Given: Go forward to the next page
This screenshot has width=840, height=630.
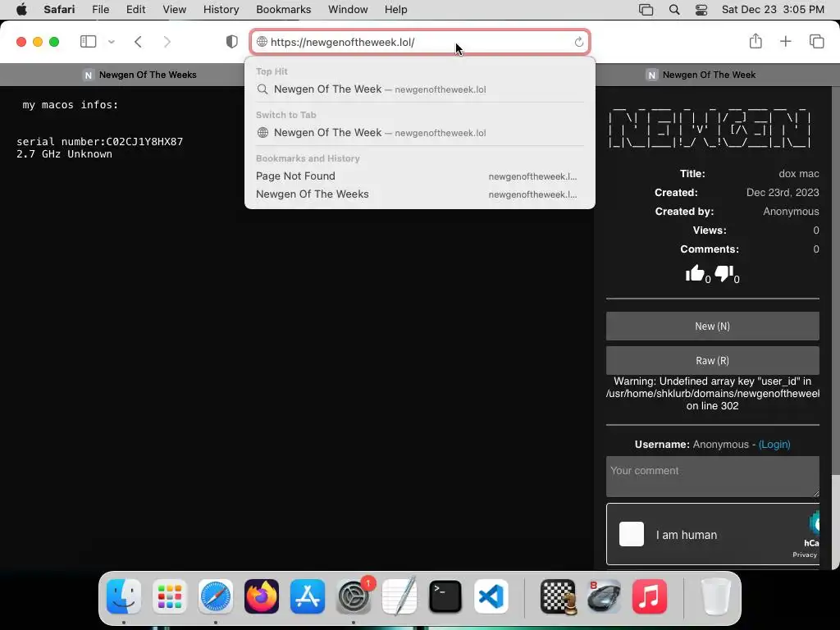Looking at the screenshot, I should tap(167, 42).
